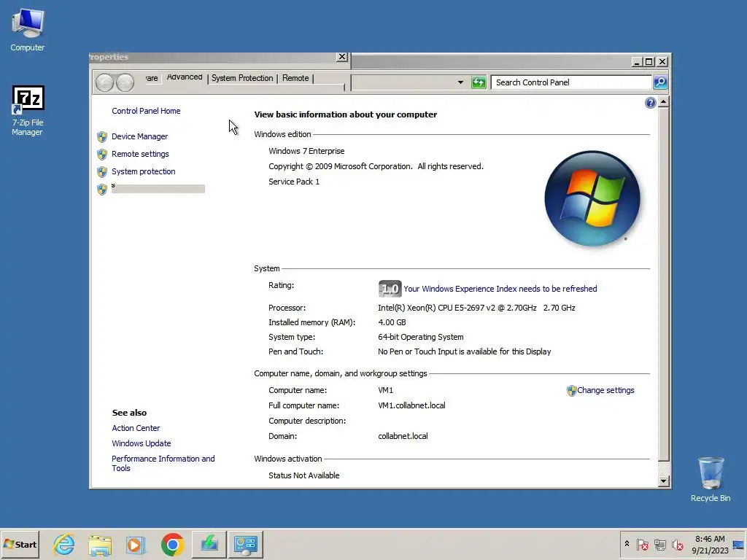Open Windows Update under See also
The width and height of the screenshot is (747, 560).
pyautogui.click(x=141, y=443)
